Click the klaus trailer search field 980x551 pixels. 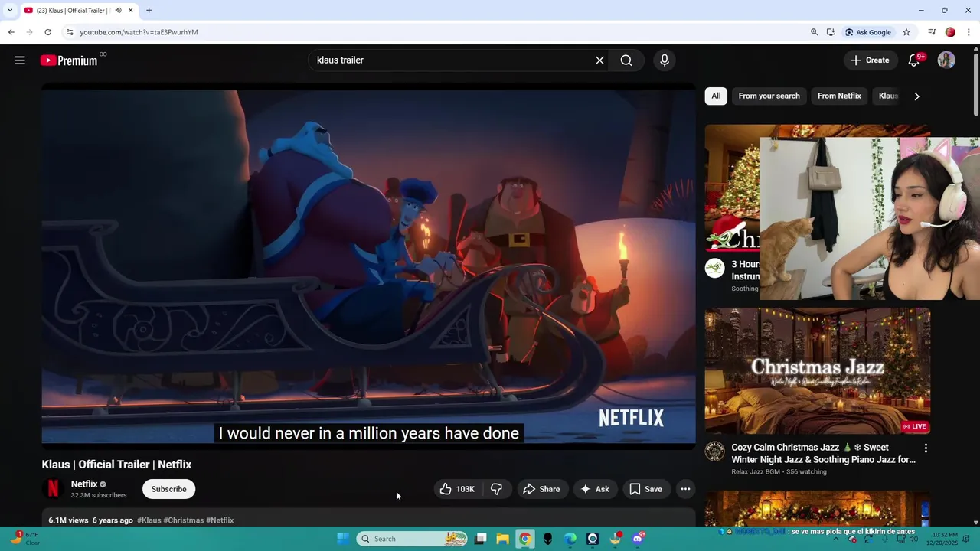pyautogui.click(x=452, y=60)
